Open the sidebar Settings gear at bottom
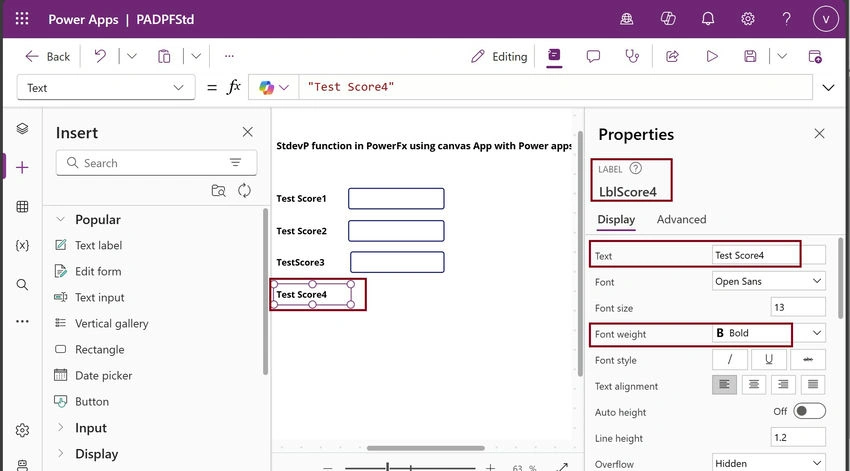 click(22, 430)
